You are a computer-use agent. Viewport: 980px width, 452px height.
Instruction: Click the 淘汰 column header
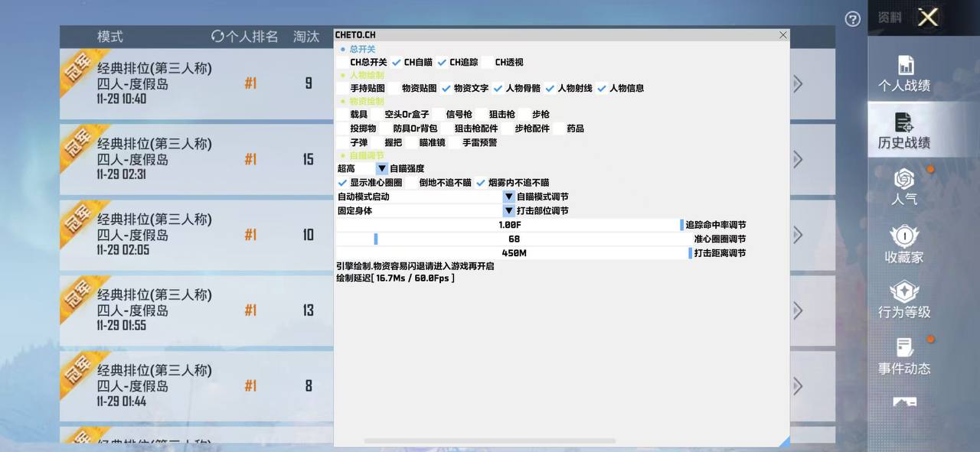(306, 37)
